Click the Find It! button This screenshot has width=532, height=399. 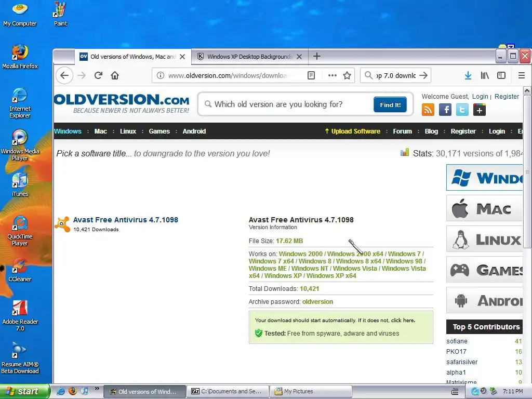tap(390, 104)
